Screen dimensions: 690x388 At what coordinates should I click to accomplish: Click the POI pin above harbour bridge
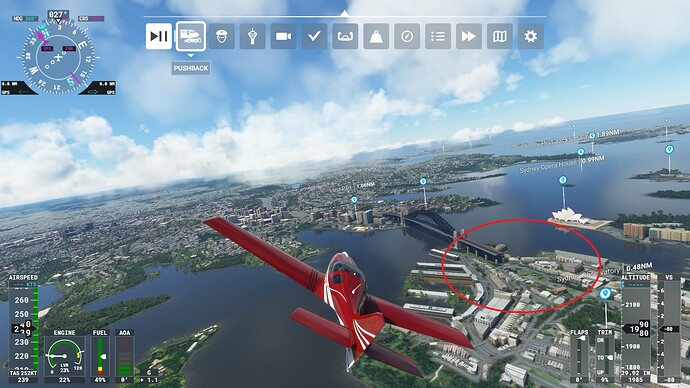point(423,181)
